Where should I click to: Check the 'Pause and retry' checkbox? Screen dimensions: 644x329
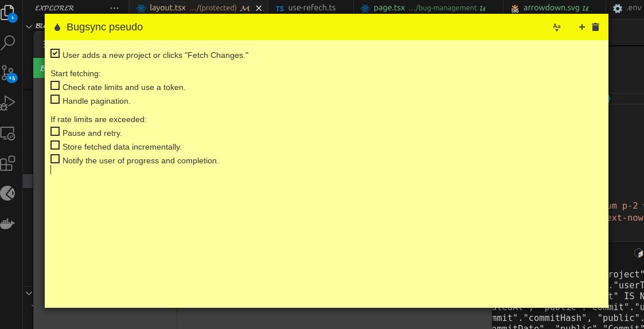pyautogui.click(x=55, y=131)
